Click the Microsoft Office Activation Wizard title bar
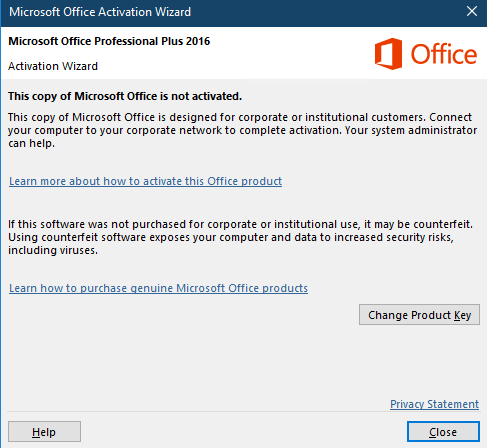The width and height of the screenshot is (487, 448). coord(233,12)
